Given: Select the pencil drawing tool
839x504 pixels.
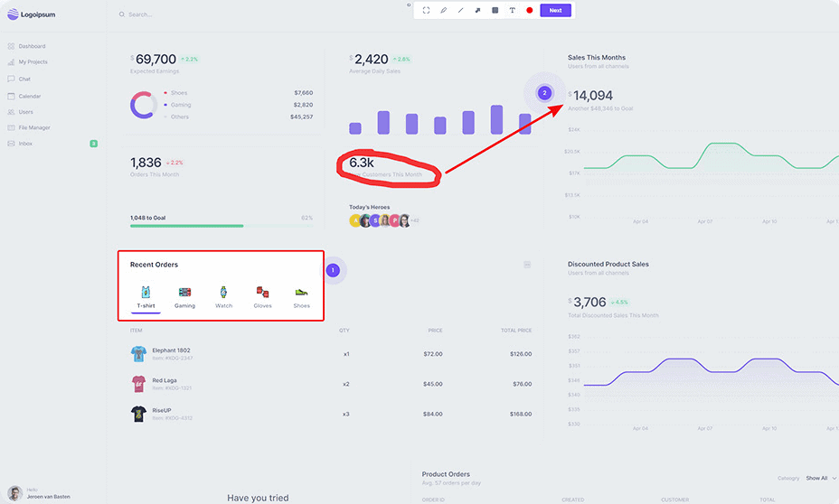Looking at the screenshot, I should [444, 11].
